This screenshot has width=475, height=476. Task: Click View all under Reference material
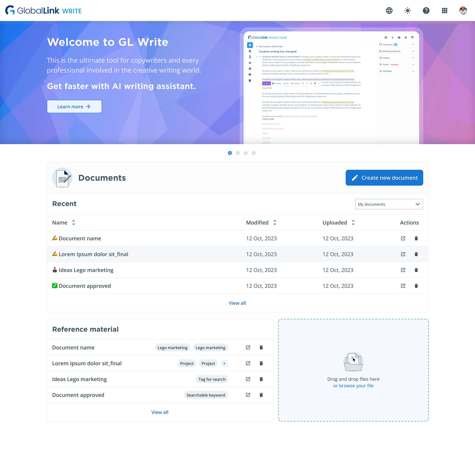coord(160,412)
